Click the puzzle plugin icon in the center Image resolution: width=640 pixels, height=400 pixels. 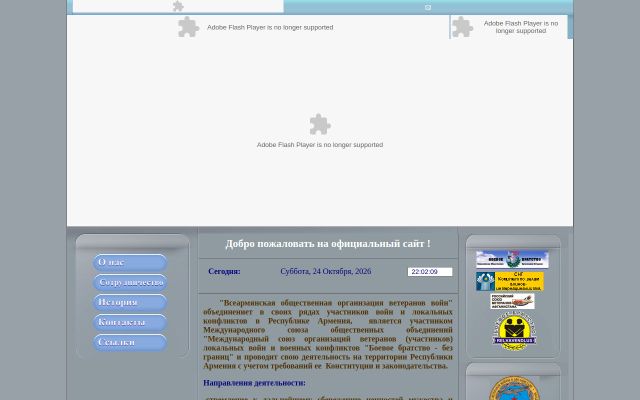[320, 124]
